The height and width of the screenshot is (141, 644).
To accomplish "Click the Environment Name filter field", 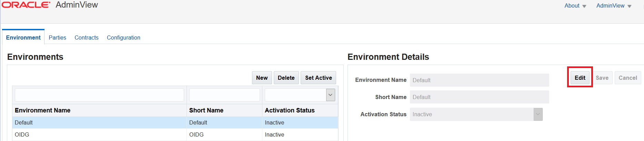I will (99, 95).
